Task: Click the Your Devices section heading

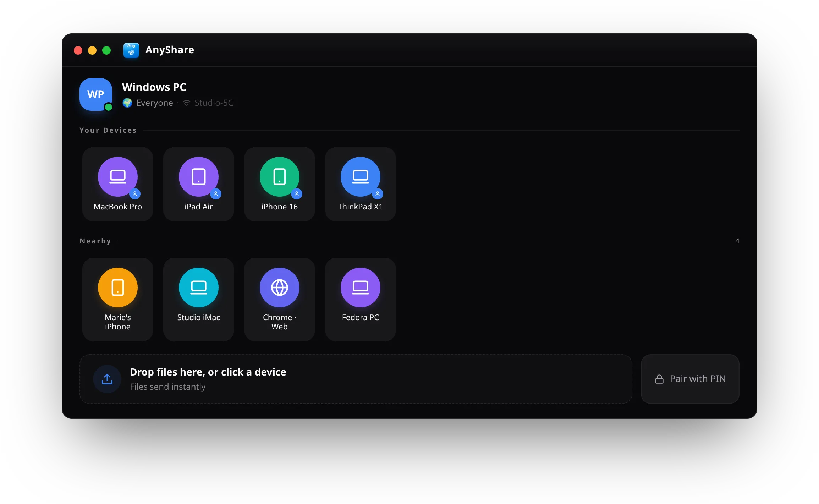Action: (x=108, y=130)
